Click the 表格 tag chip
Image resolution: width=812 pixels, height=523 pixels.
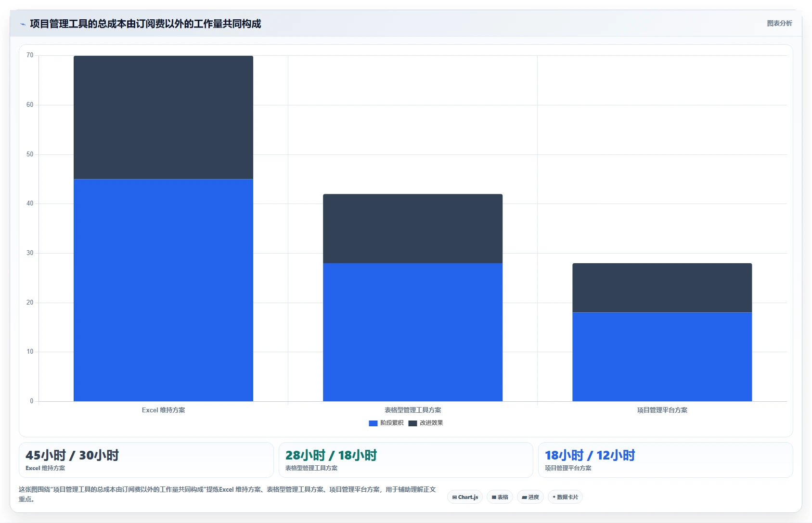(500, 497)
